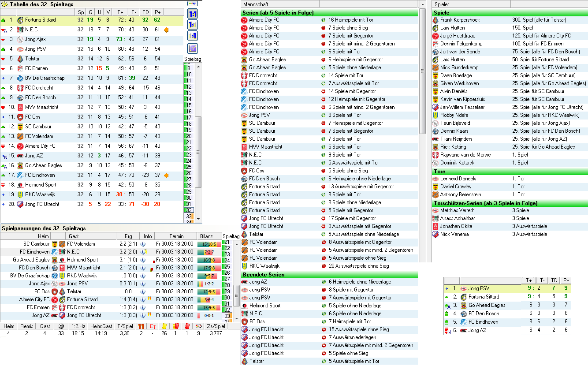Click Fortuna Sittard crest in main standings row 1
Viewport: 588px width, 366px height.
tap(20, 20)
